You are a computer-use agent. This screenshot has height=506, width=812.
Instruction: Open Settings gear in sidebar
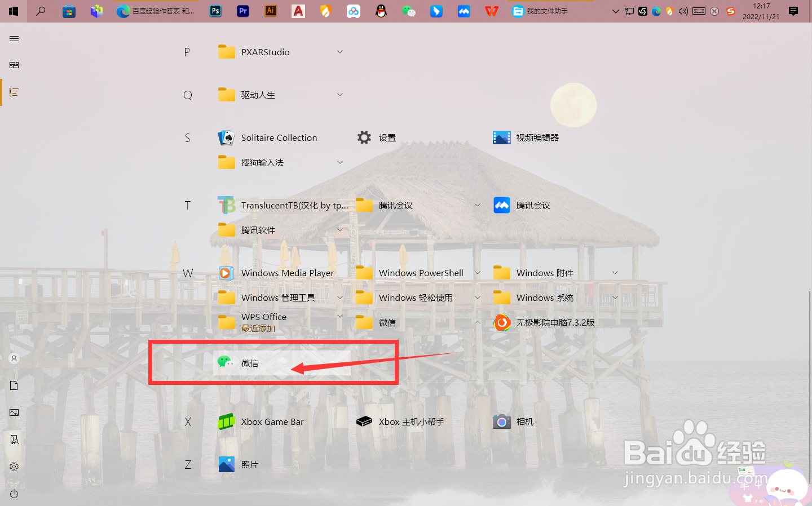click(x=14, y=467)
